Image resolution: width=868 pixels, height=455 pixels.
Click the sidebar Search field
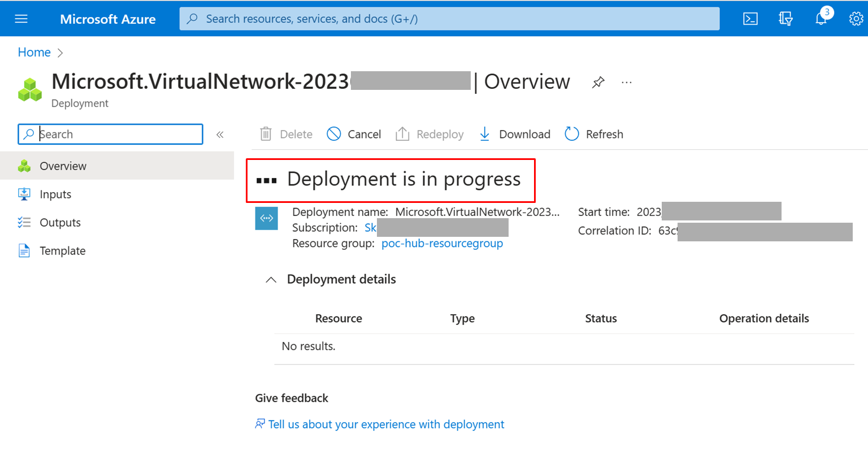(111, 135)
